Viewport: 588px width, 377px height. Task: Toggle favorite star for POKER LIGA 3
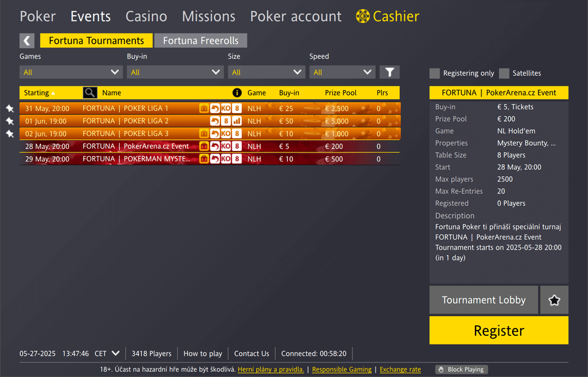coord(10,134)
